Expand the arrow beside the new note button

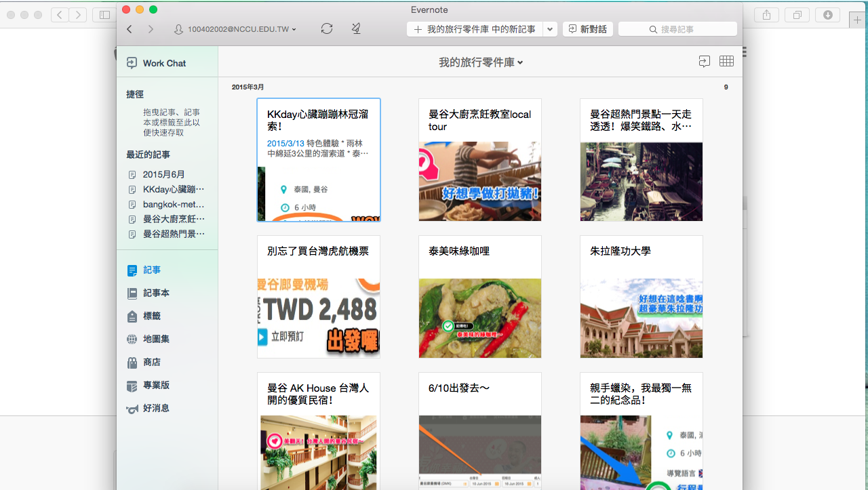point(551,29)
